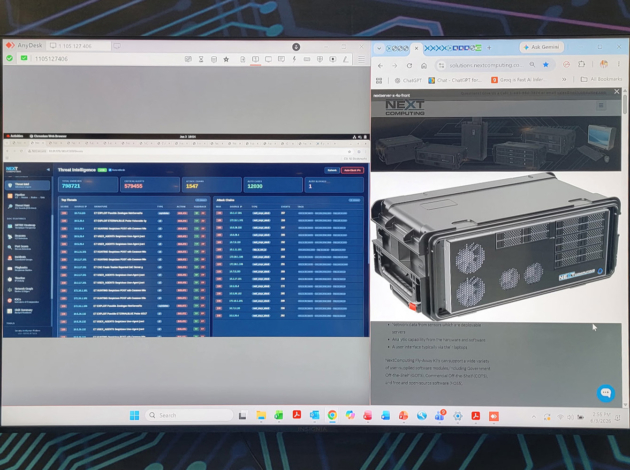Expand system tray hidden icons chevron

(534, 417)
